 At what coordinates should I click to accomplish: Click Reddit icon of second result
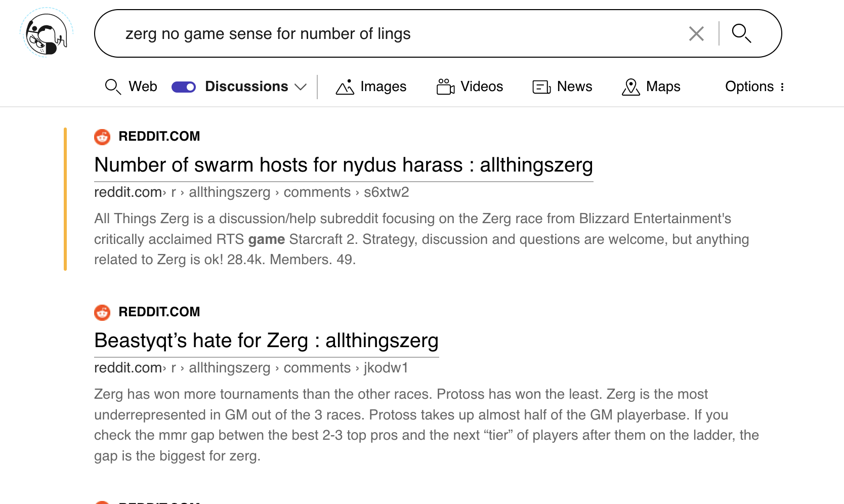[x=102, y=312]
